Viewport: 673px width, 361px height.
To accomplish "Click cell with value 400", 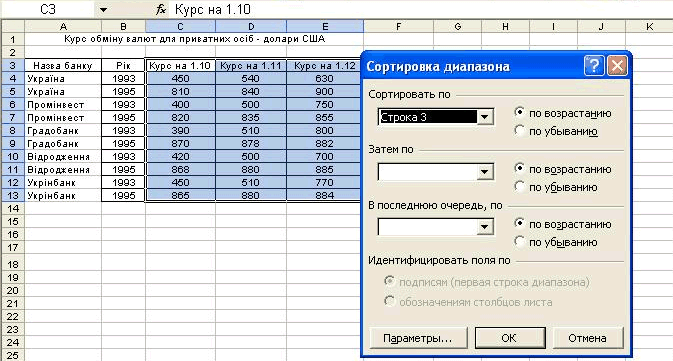I will coord(180,105).
